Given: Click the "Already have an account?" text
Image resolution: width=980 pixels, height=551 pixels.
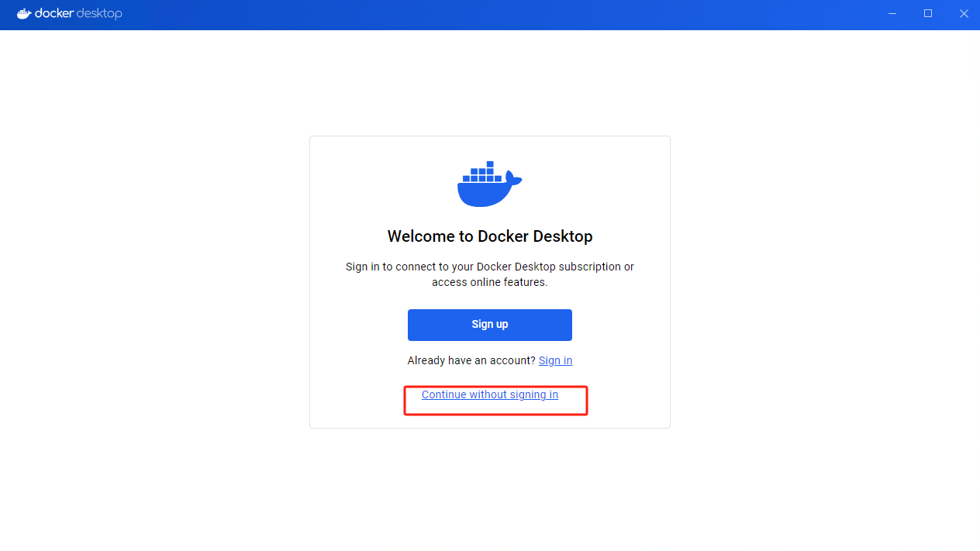Looking at the screenshot, I should [x=471, y=360].
